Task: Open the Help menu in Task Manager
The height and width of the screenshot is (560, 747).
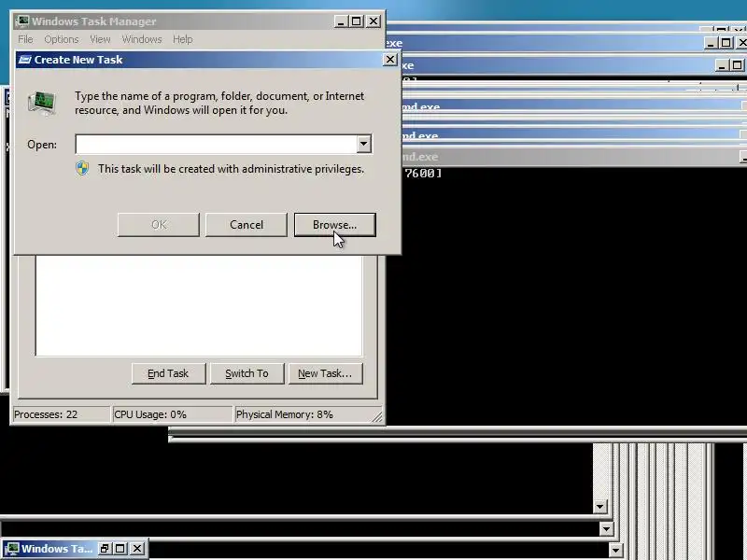Action: [182, 39]
